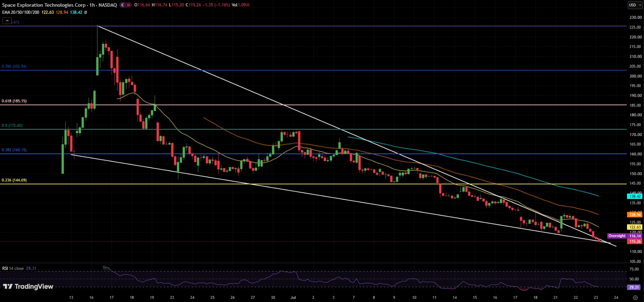Click the 13 date label on the time axis
Image resolution: width=644 pixels, height=302 pixels.
(71, 297)
